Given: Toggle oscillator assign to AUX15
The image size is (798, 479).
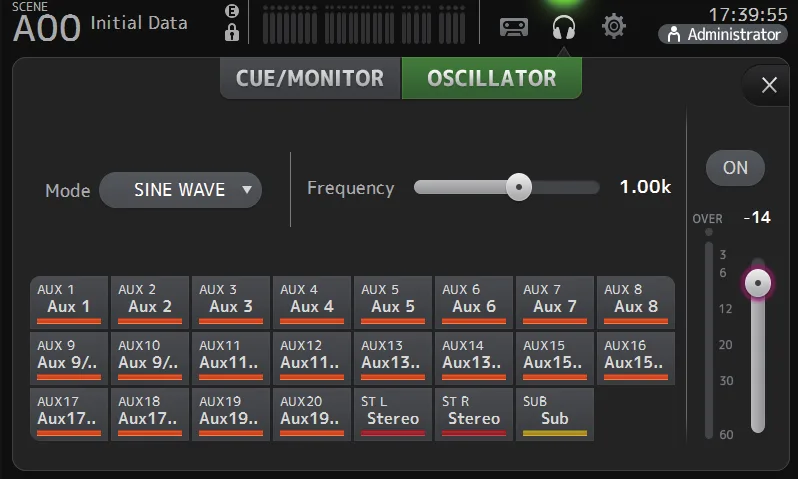Looking at the screenshot, I should point(554,358).
